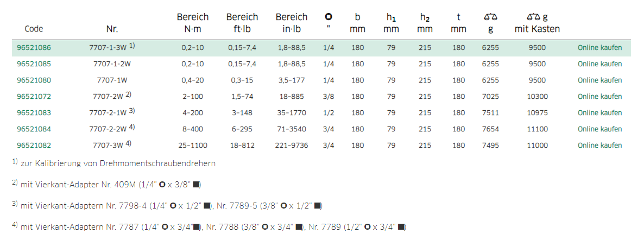The height and width of the screenshot is (246, 644).
Task: Click the Bereich N·m column header
Action: pos(193,23)
